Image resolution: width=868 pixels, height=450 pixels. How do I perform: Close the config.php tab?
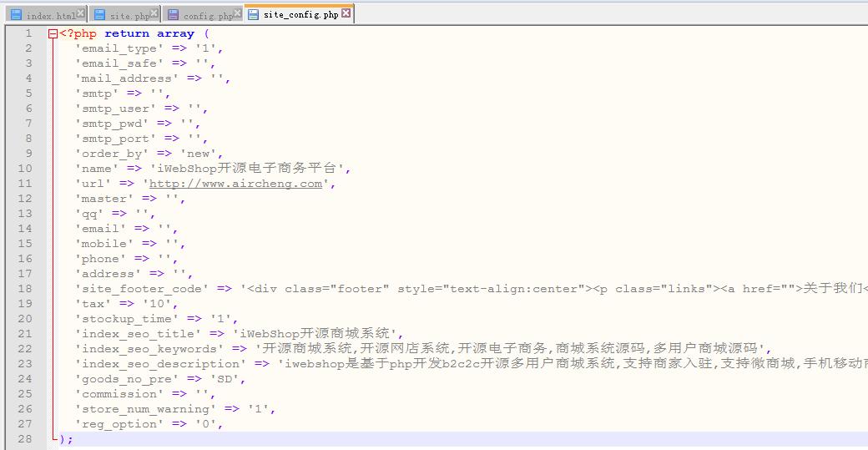point(238,13)
